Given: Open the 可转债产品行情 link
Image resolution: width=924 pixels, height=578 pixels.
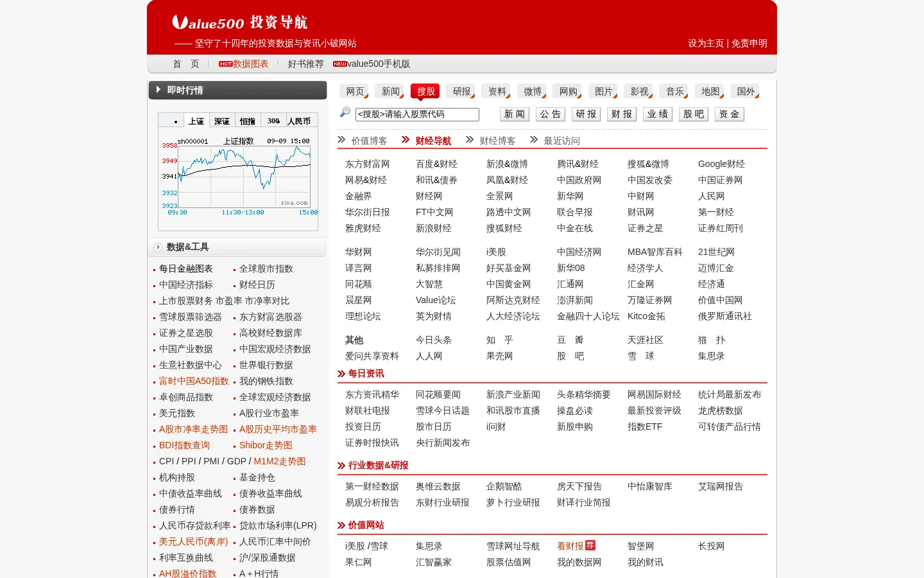Looking at the screenshot, I should (x=729, y=426).
